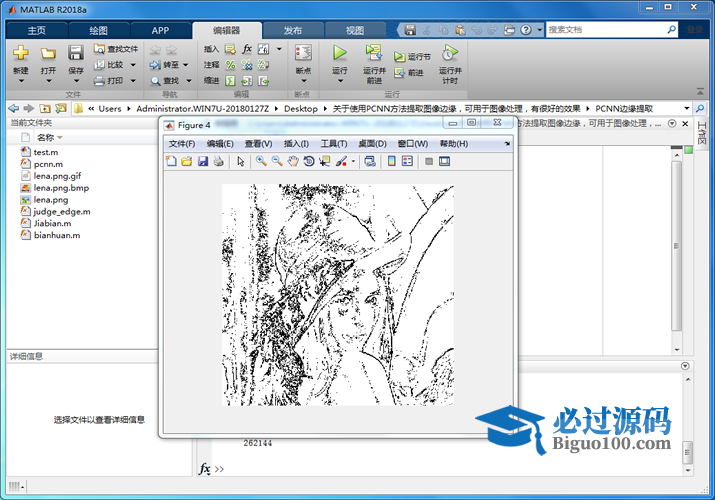Click Zoom Out tool in Figure 4
This screenshot has width=715, height=500.
tap(277, 161)
